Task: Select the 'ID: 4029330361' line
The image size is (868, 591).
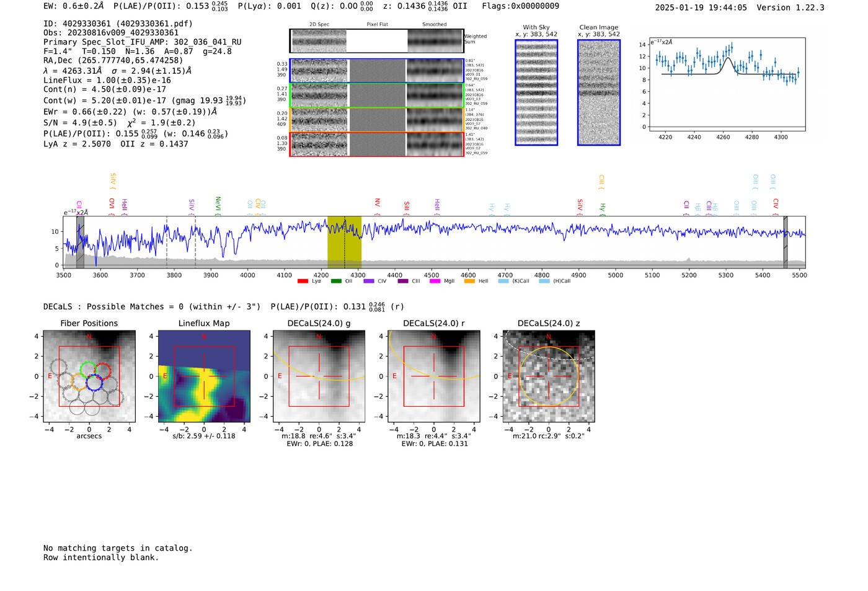Action: pyautogui.click(x=118, y=24)
